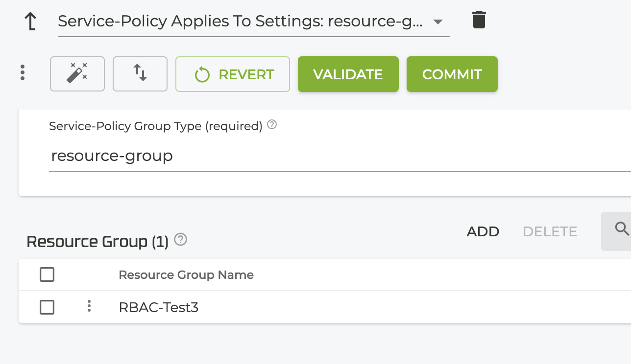631x364 pixels.
Task: Sort by Resource Group Name column
Action: pos(186,275)
